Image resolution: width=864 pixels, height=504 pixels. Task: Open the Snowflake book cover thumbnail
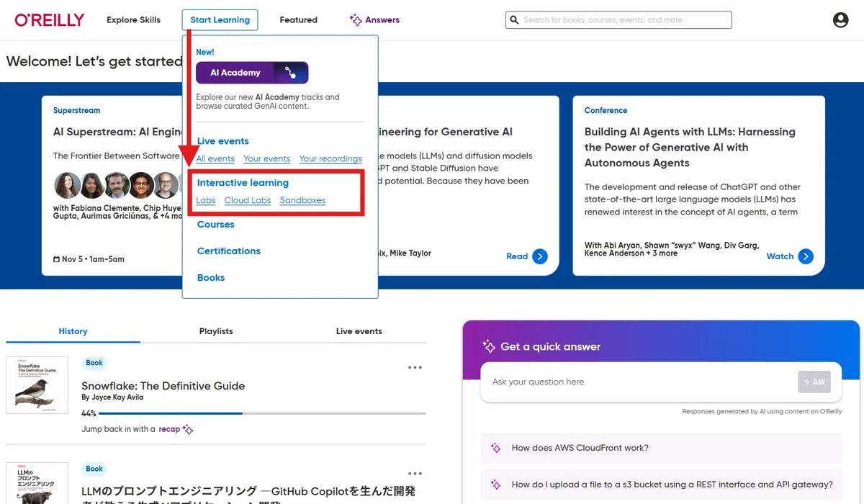[37, 385]
